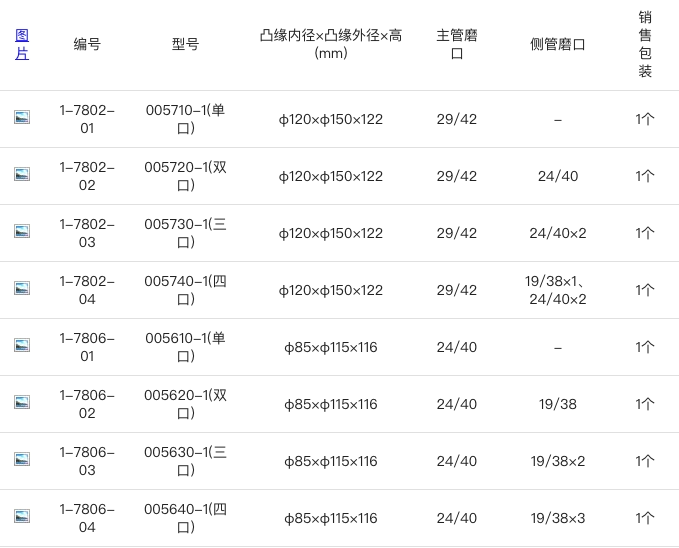Select model 005710-1(单口) cell
Screen dimensions: 679x548
[185, 119]
